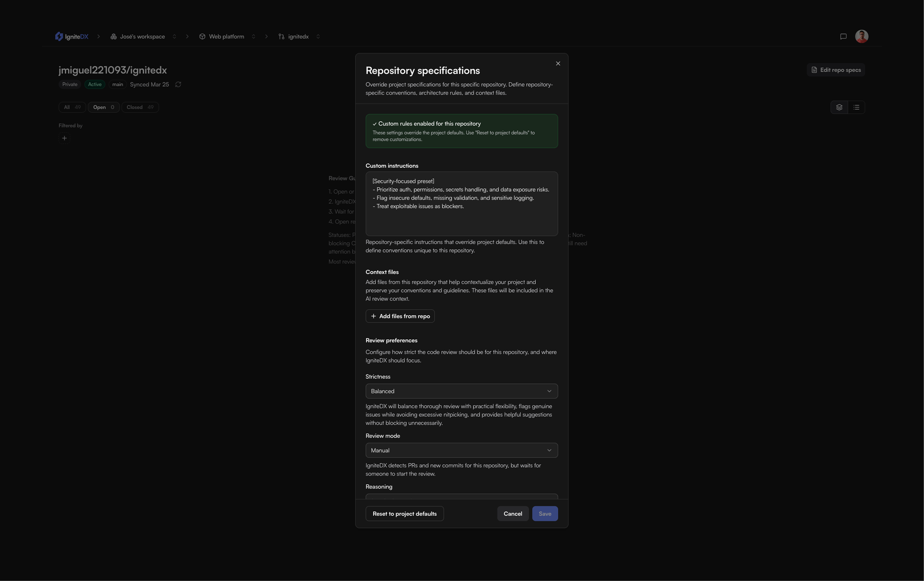This screenshot has height=581, width=924.
Task: Open the chat message icon in header
Action: point(843,37)
